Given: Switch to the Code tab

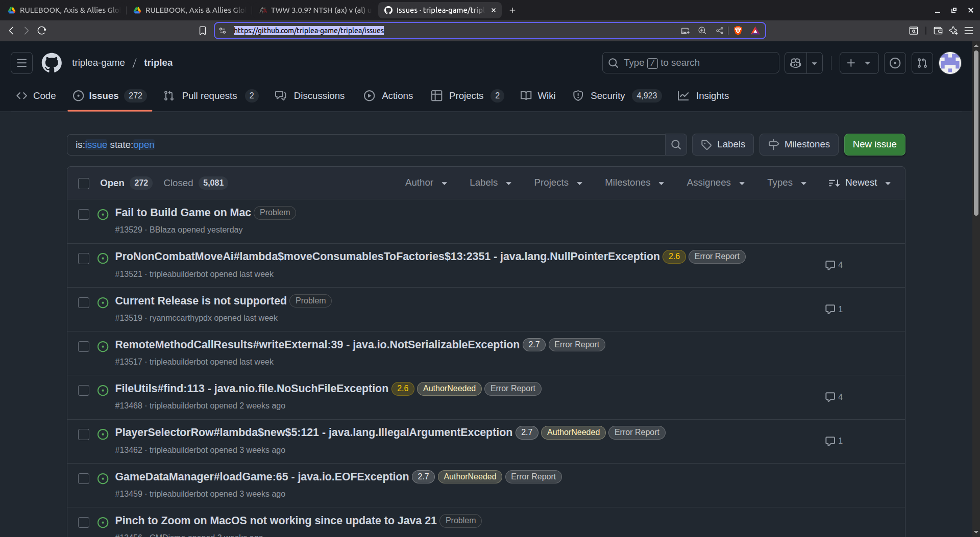Looking at the screenshot, I should point(36,96).
